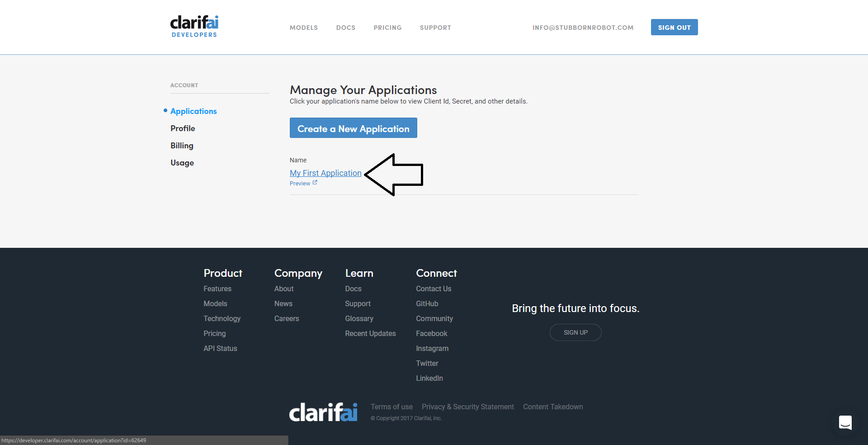Open the Facebook footer link
Screen dimensions: 868x445
coord(432,333)
